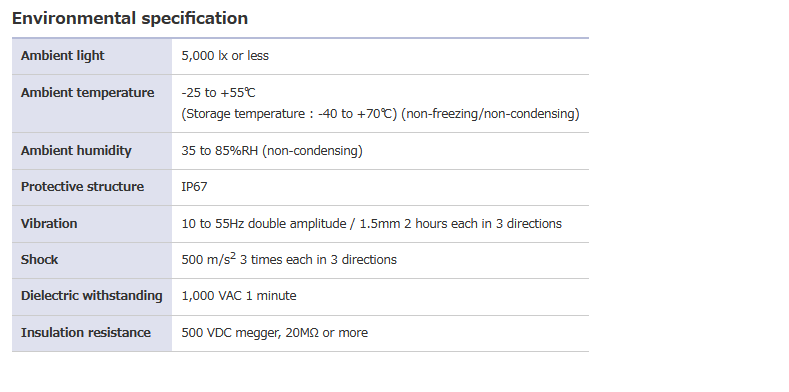789x392 pixels.
Task: Click the storage temperature -40 to +70℃ line
Action: pos(289,114)
